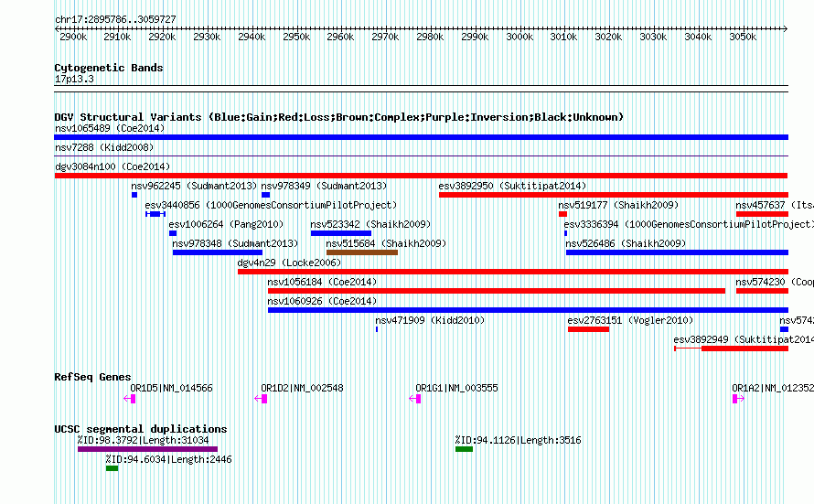Image resolution: width=814 pixels, height=504 pixels.
Task: Click the nsv1065489 (Coe2014) blue gain bar
Action: [421, 137]
